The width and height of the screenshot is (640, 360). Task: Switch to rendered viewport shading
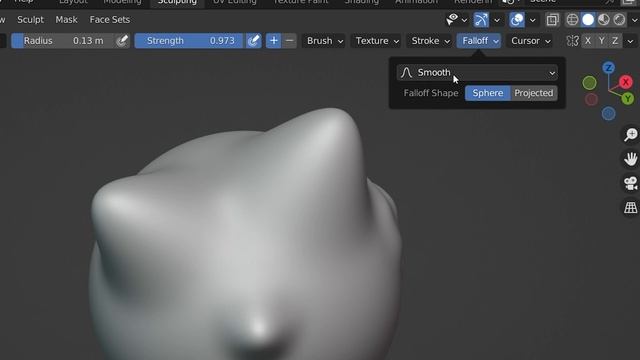pos(619,20)
